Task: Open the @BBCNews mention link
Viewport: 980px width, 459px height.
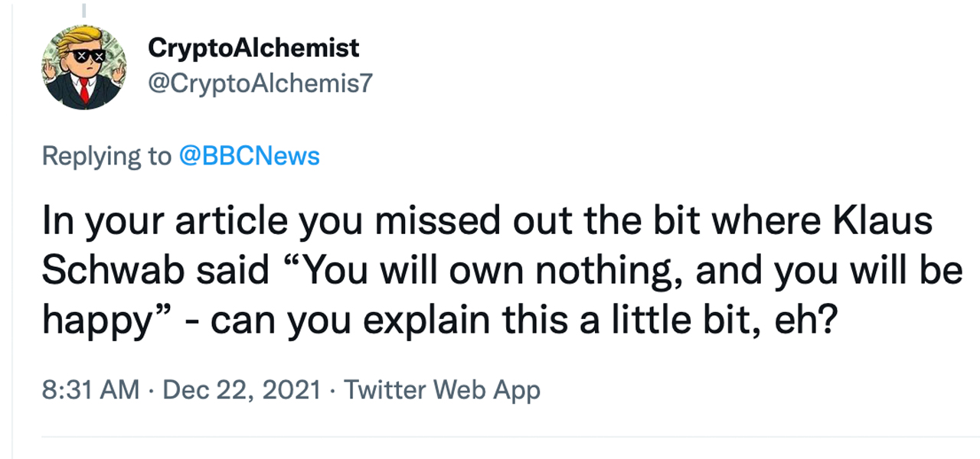Action: (x=249, y=156)
